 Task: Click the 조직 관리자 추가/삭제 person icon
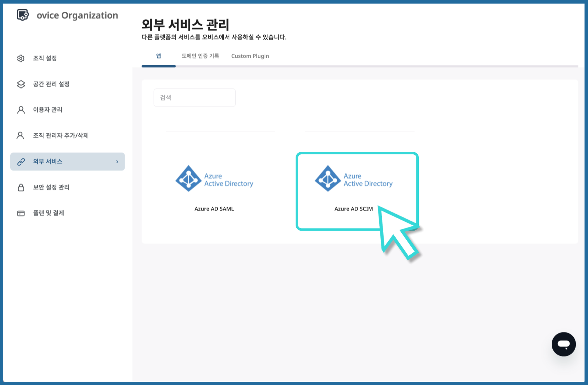(20, 135)
